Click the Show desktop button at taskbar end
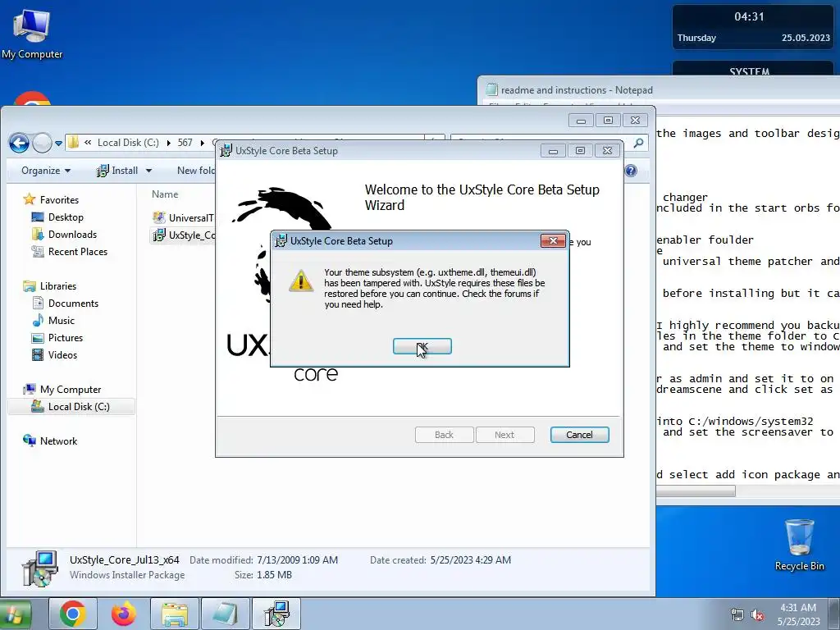Image resolution: width=840 pixels, height=630 pixels. [x=833, y=614]
